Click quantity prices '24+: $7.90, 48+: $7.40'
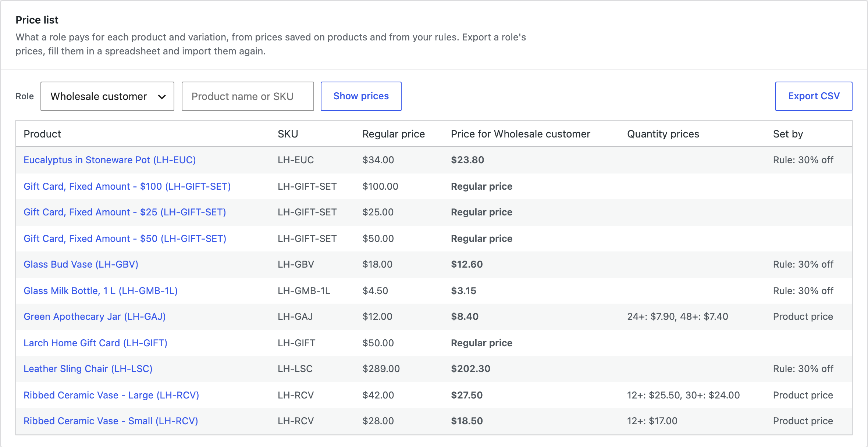The height and width of the screenshot is (447, 868). [677, 317]
